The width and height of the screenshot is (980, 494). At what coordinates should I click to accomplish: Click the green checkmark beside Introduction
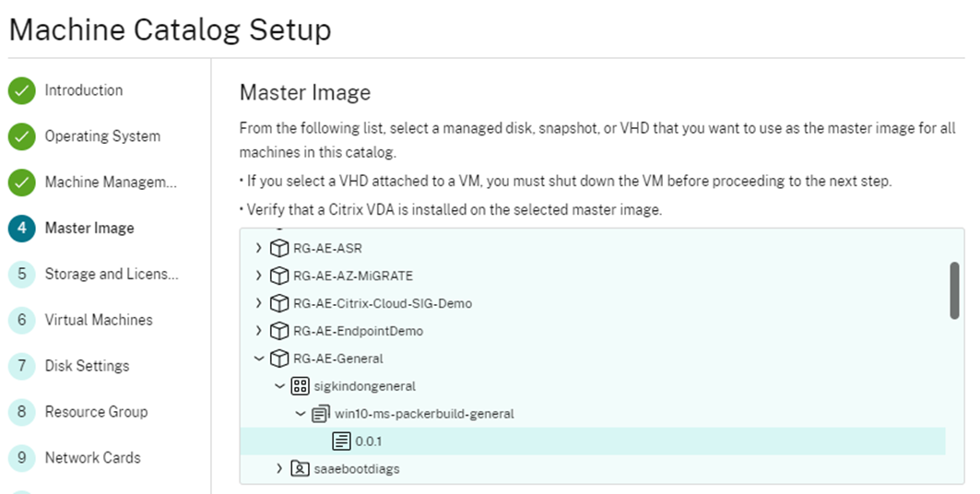22,90
